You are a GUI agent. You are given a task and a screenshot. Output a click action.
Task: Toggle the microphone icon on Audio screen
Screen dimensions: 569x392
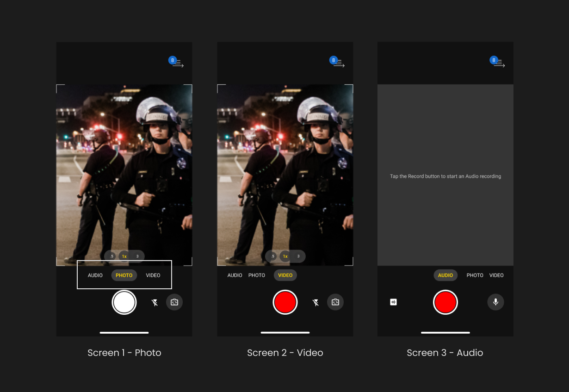coord(495,302)
